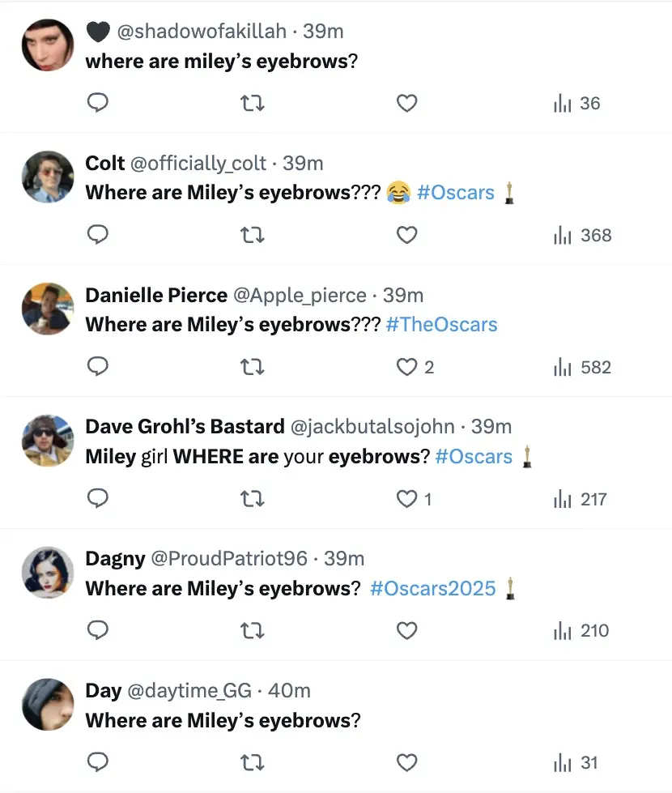Retweet Colt's Miley eyebrows post
The width and height of the screenshot is (672, 793).
tap(253, 236)
